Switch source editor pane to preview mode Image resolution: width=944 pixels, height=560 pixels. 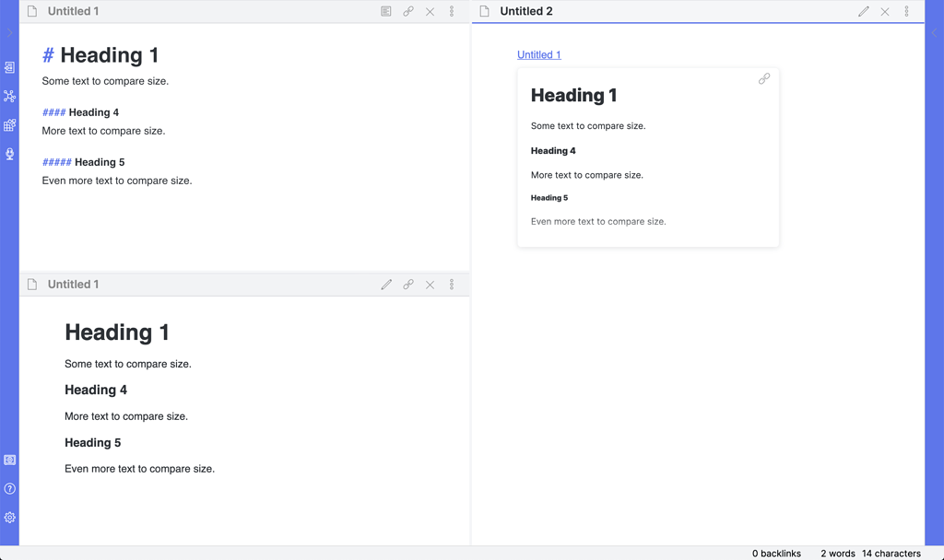coord(386,11)
